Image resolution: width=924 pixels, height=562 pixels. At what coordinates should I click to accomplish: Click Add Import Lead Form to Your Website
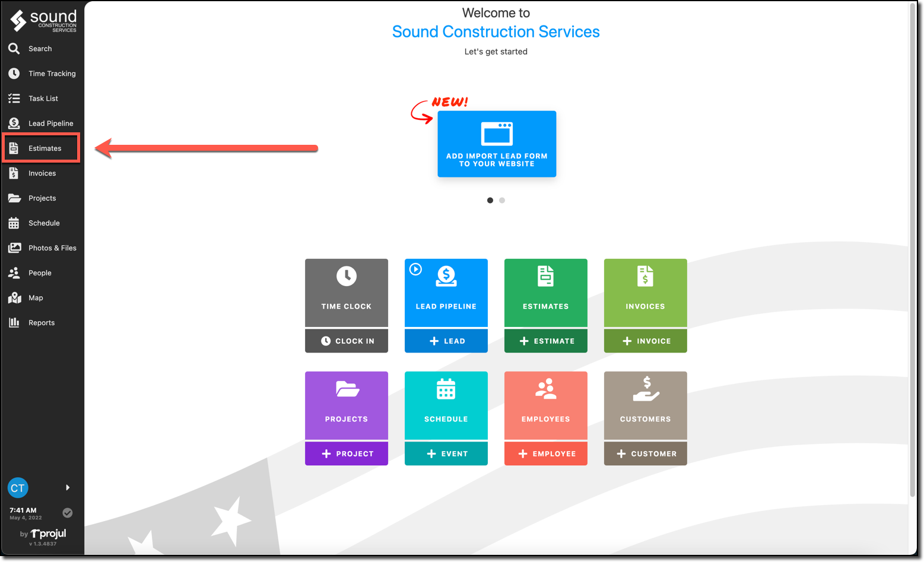[x=497, y=144]
